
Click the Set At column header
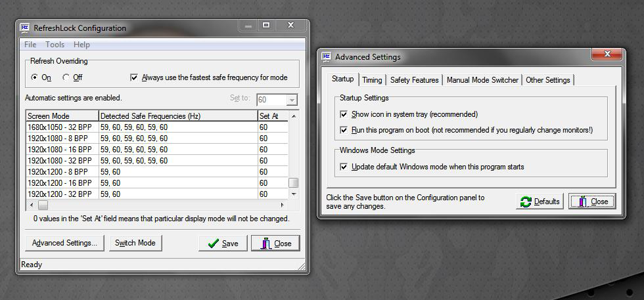click(x=273, y=116)
